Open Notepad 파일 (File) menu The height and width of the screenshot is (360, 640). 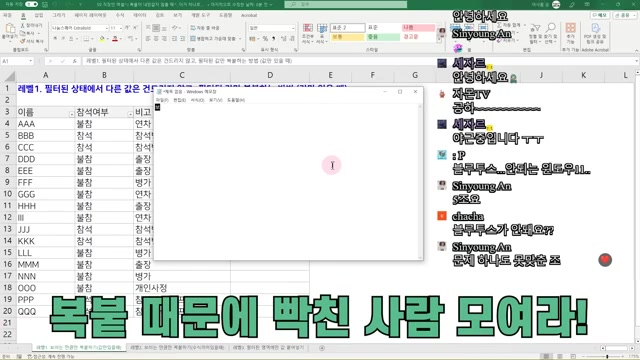(x=162, y=100)
